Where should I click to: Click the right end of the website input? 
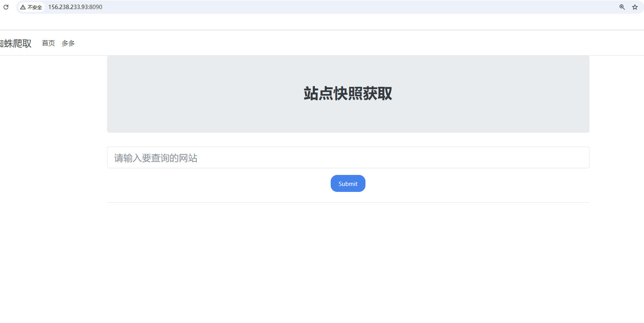pos(573,158)
